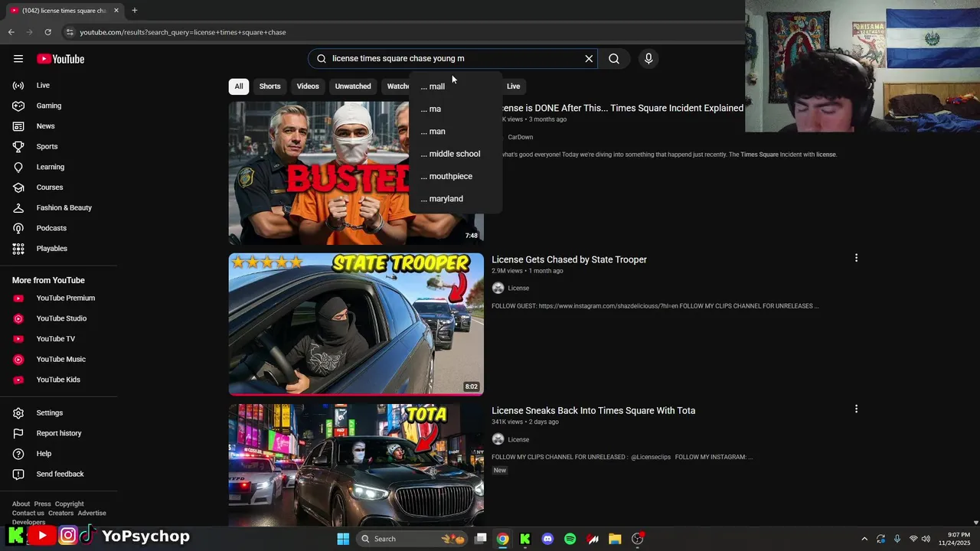Viewport: 980px width, 551px height.
Task: Reload the page in Chrome
Action: (x=47, y=32)
